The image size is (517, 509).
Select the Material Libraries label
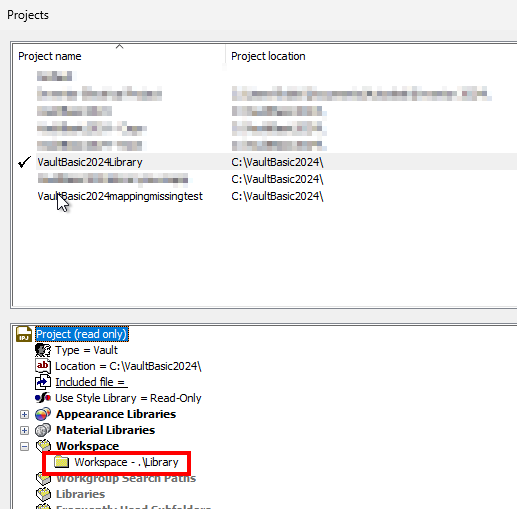coord(106,430)
